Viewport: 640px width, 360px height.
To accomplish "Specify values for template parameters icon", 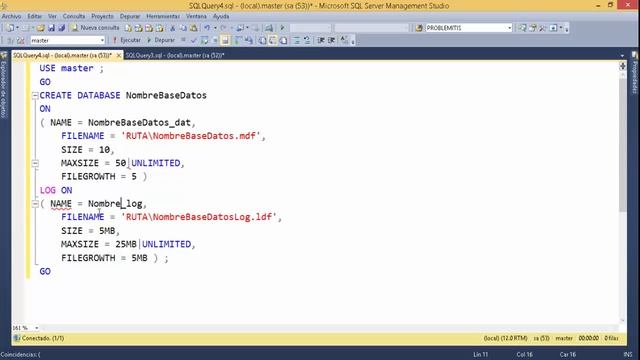I will click(344, 40).
